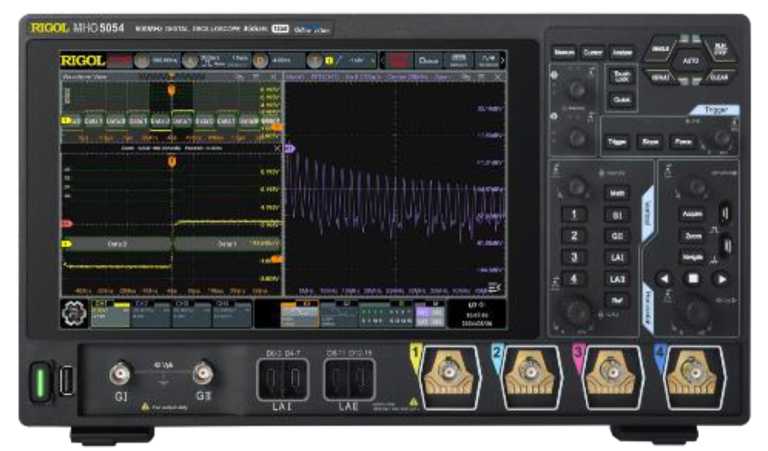Push the Slope key between Trigger and Force
The image size is (768, 451).
(650, 142)
